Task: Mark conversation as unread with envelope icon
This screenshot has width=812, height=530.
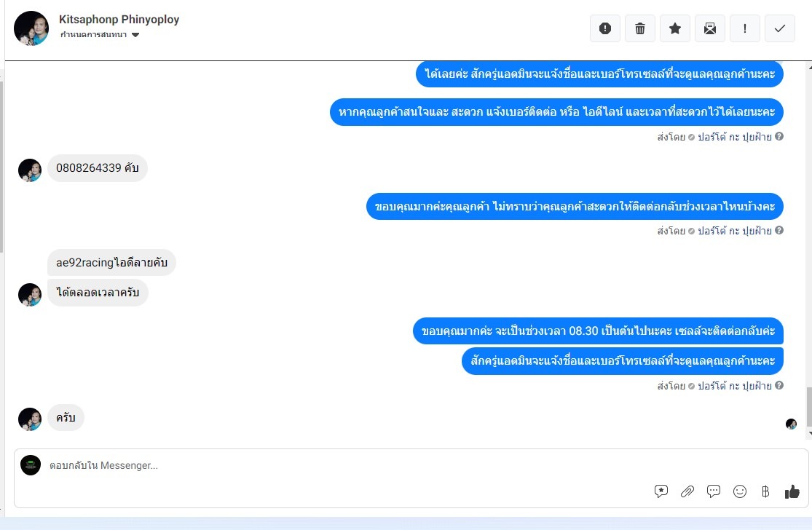Action: click(710, 28)
